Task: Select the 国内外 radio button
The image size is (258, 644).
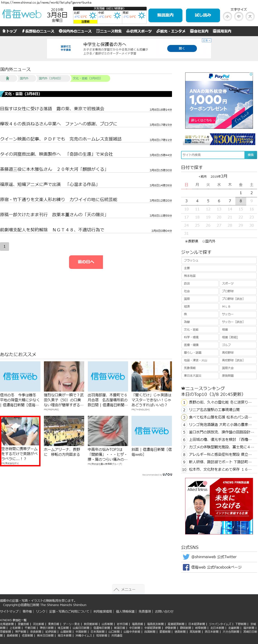Action: pos(204,241)
